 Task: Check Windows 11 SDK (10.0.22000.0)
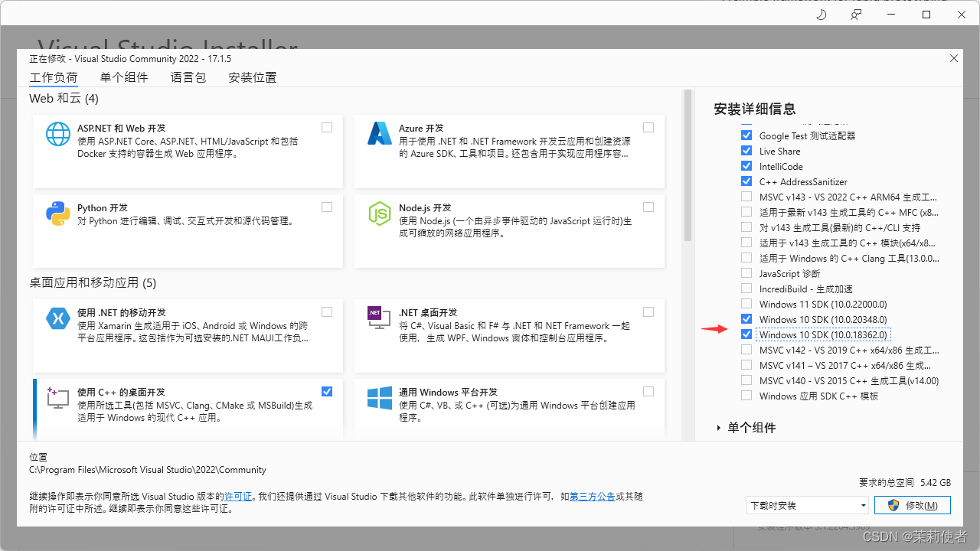746,304
